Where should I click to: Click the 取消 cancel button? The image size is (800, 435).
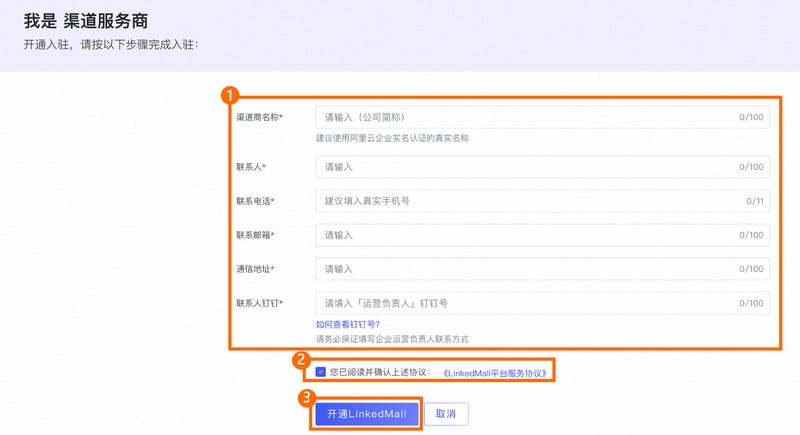pos(446,414)
